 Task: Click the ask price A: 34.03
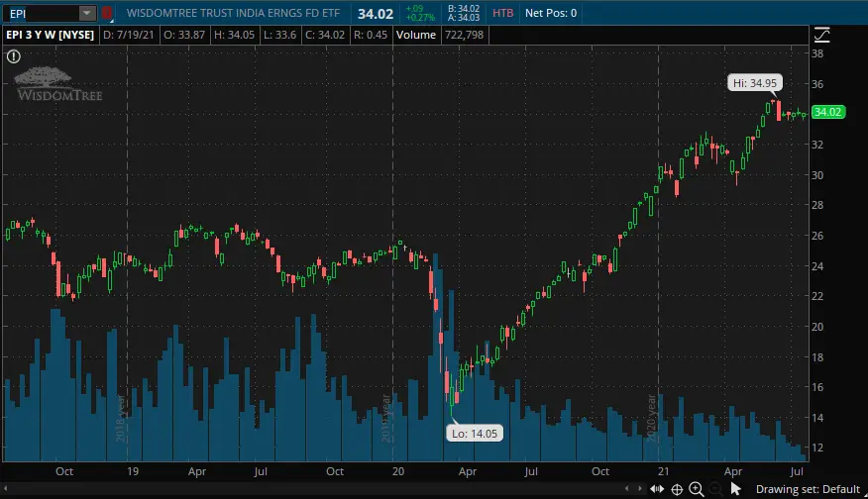(464, 18)
